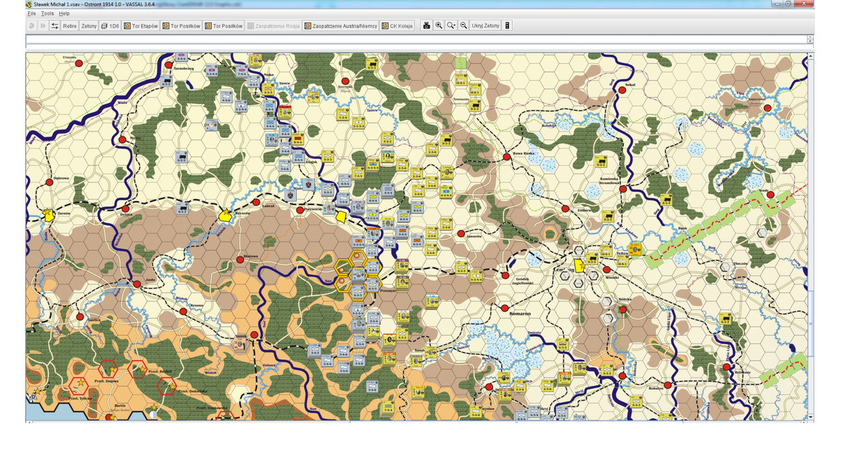Click the Przeł. Tylicka pass label
This screenshot has height=470, width=868.
tap(80, 399)
